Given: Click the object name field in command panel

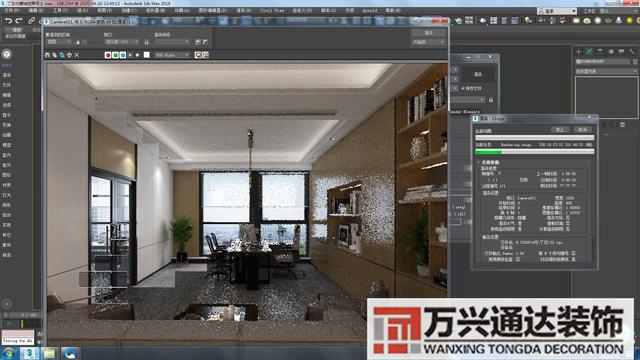Looking at the screenshot, I should coord(603,62).
